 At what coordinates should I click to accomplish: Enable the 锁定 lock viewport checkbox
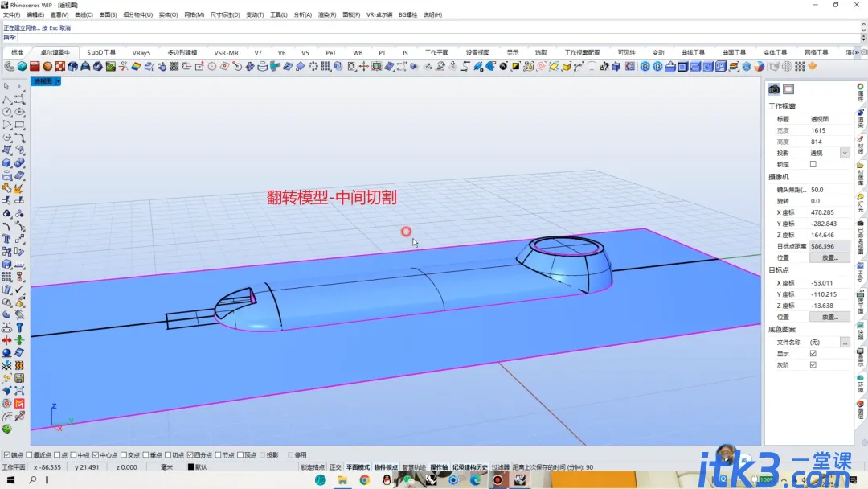(x=813, y=165)
